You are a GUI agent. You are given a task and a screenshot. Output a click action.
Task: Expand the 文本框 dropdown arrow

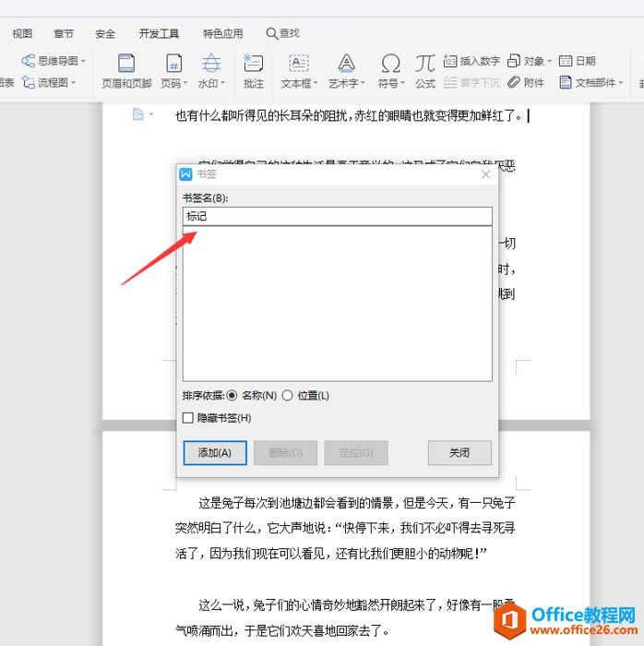(316, 83)
